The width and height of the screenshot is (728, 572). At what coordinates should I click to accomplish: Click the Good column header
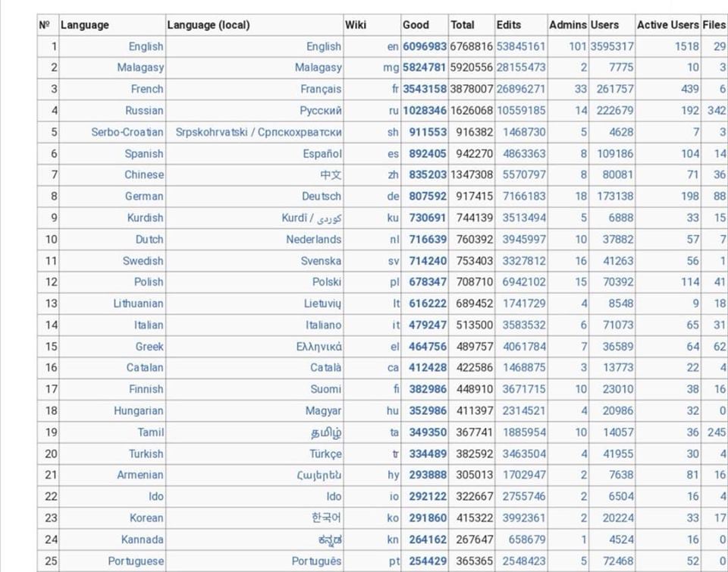click(x=416, y=25)
